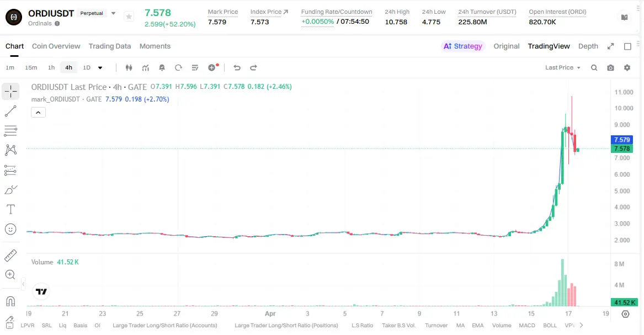
Task: Open the indicators menu
Action: click(x=145, y=68)
